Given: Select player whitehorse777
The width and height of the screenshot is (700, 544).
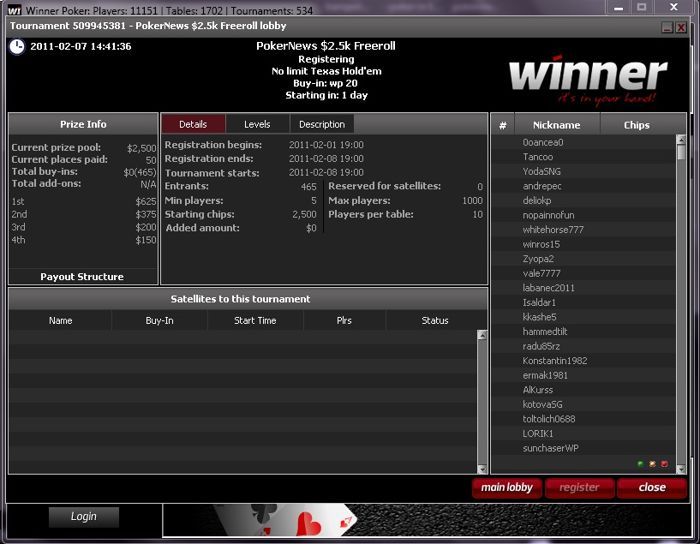Looking at the screenshot, I should click(583, 230).
